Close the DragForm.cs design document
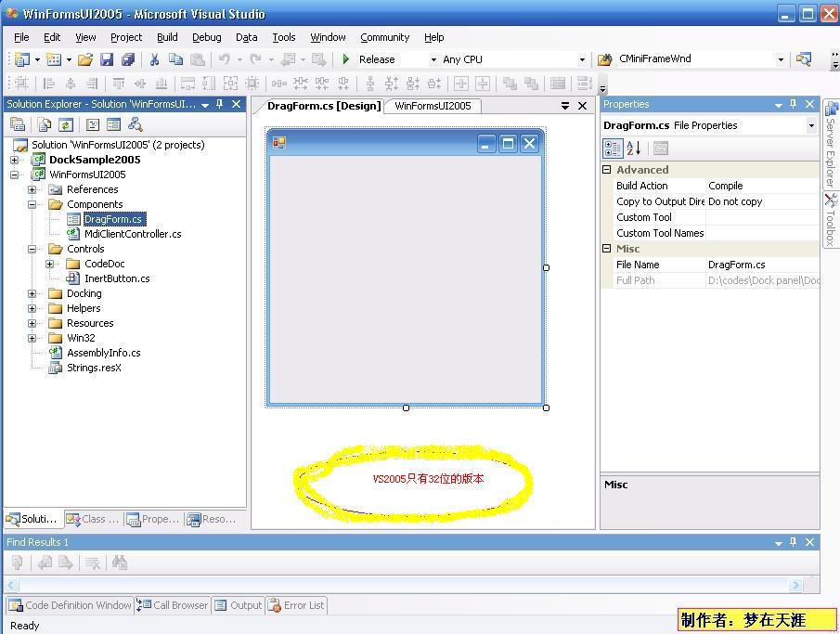Image resolution: width=840 pixels, height=634 pixels. tap(582, 106)
